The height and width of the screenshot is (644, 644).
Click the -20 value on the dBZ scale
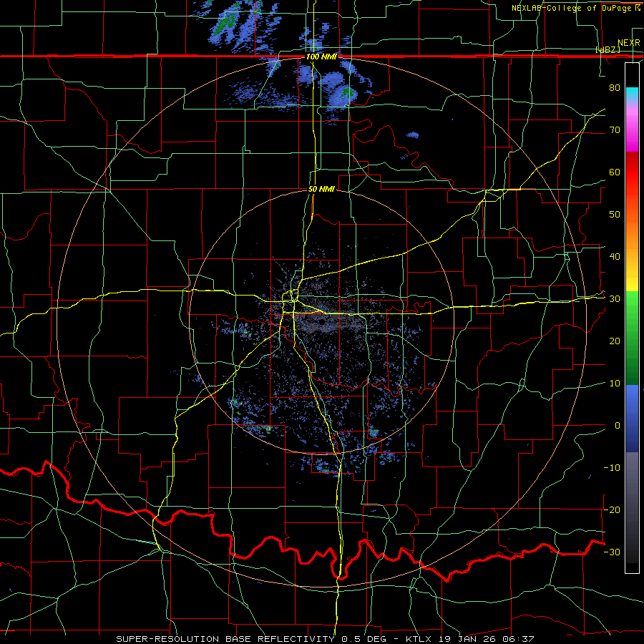tap(612, 510)
